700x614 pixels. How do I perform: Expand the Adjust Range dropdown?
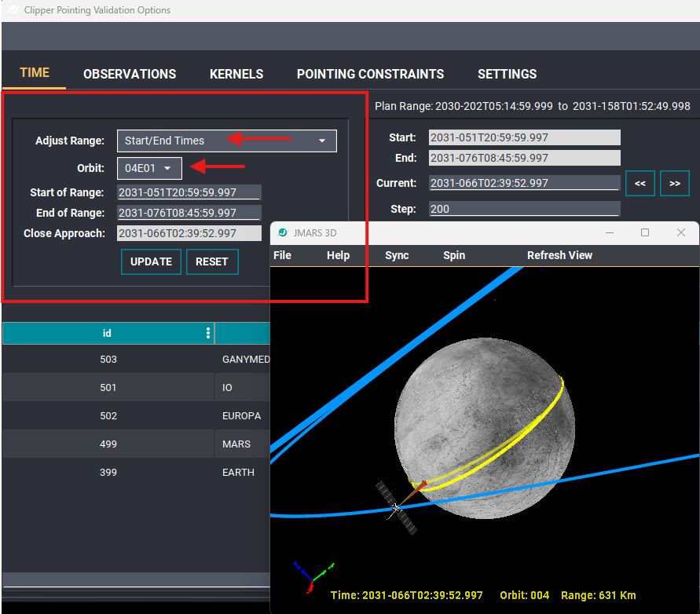coord(227,141)
